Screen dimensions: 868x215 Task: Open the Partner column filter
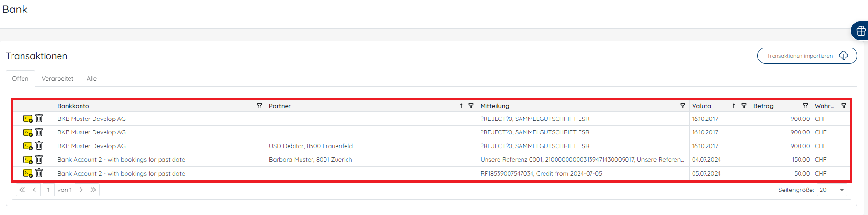471,106
